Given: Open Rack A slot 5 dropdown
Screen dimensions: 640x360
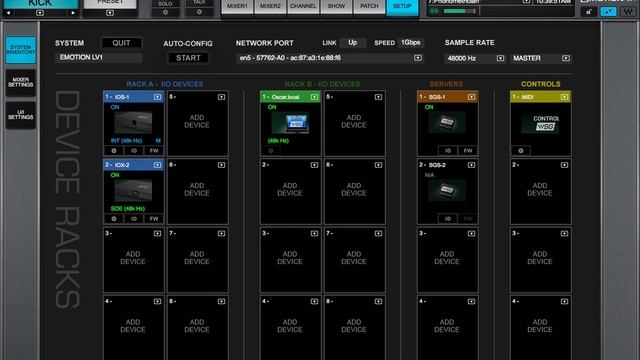Looking at the screenshot, I should click(x=221, y=97).
